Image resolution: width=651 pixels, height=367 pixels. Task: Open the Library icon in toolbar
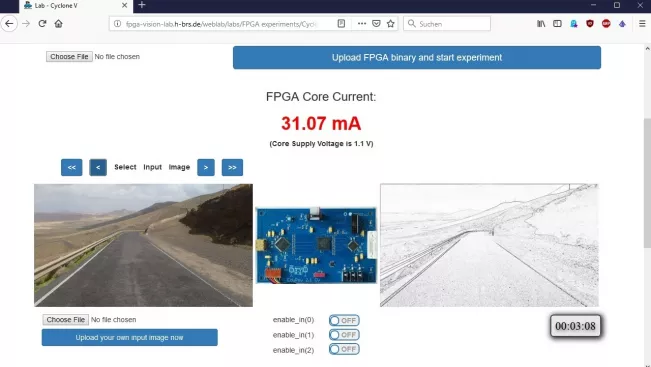[x=541, y=24]
